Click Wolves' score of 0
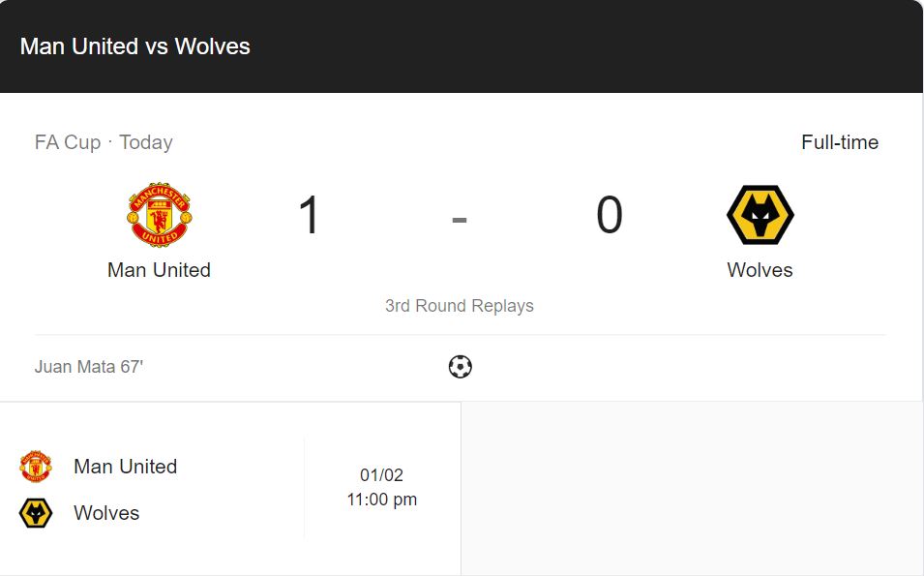The image size is (924, 576). pos(610,215)
